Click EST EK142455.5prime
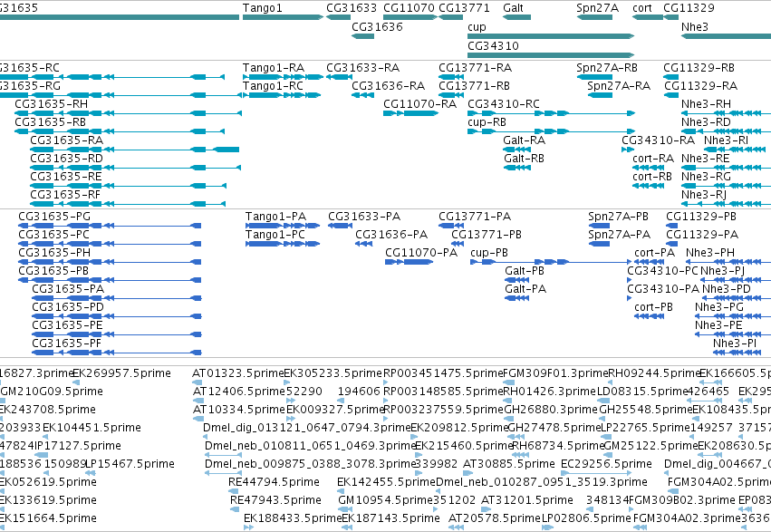771x532 pixels. pyautogui.click(x=387, y=482)
